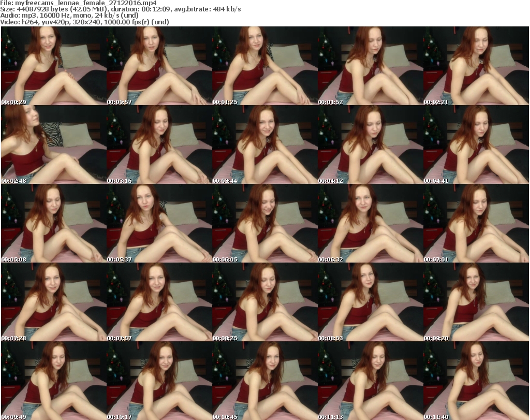530x420 pixels.
Task: Select the thumbnail stamped 00:00:29
Action: click(54, 66)
